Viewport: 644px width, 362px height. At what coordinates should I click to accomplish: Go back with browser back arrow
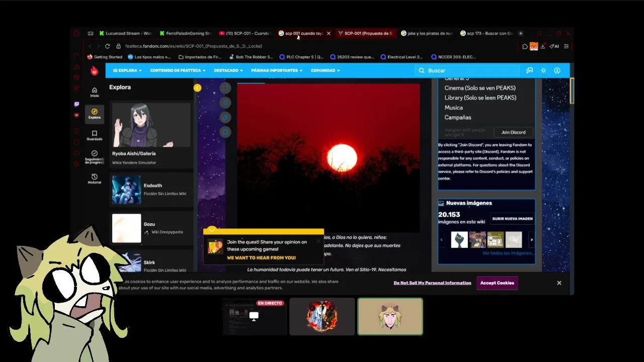(x=90, y=46)
